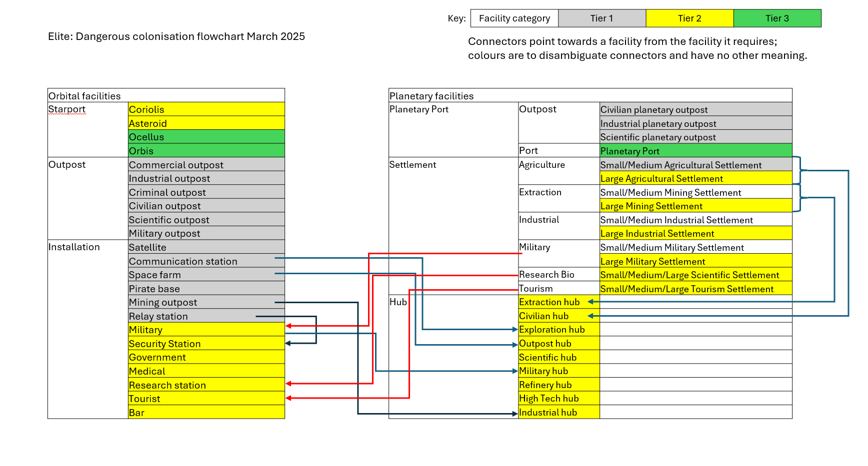Click the Tier 3 key swatch
The image size is (868, 466).
(777, 18)
